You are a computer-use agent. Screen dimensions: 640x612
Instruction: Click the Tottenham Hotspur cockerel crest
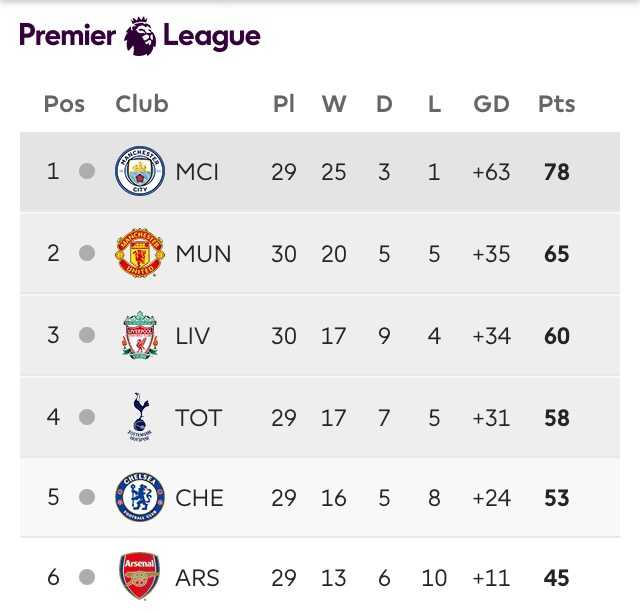140,417
